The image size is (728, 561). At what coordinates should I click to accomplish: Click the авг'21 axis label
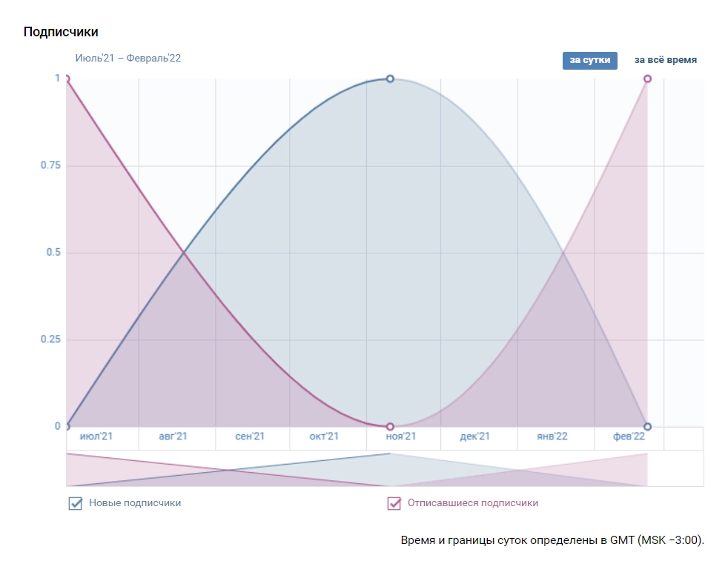click(173, 436)
